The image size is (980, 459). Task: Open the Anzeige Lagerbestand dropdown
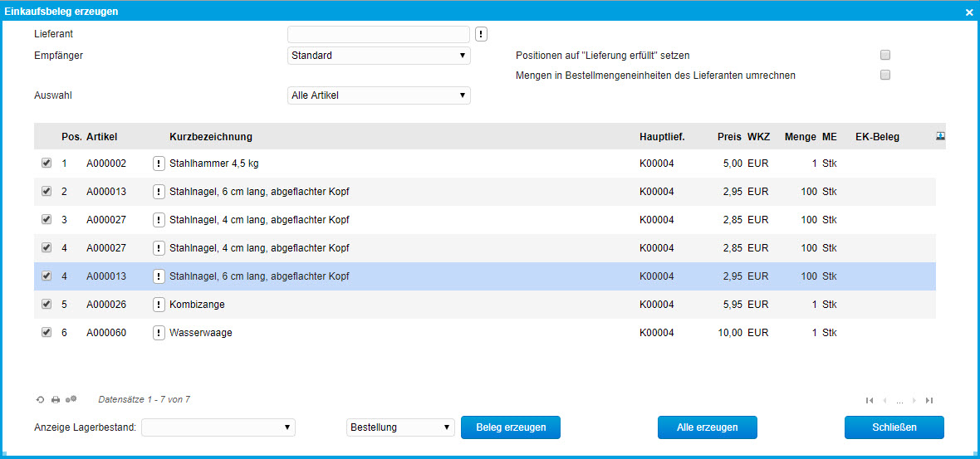point(218,427)
